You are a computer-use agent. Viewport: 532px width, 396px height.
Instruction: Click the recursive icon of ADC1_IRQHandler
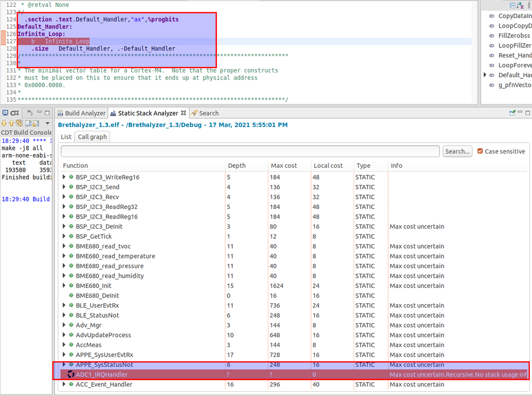(x=71, y=374)
